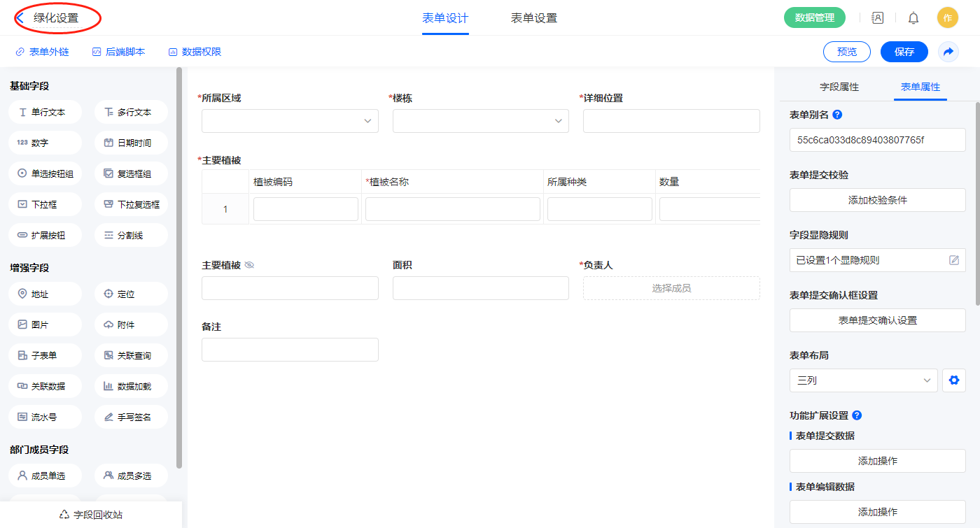Open the 表单布局 三列 dropdown
Viewport: 980px width, 528px height.
coord(863,380)
